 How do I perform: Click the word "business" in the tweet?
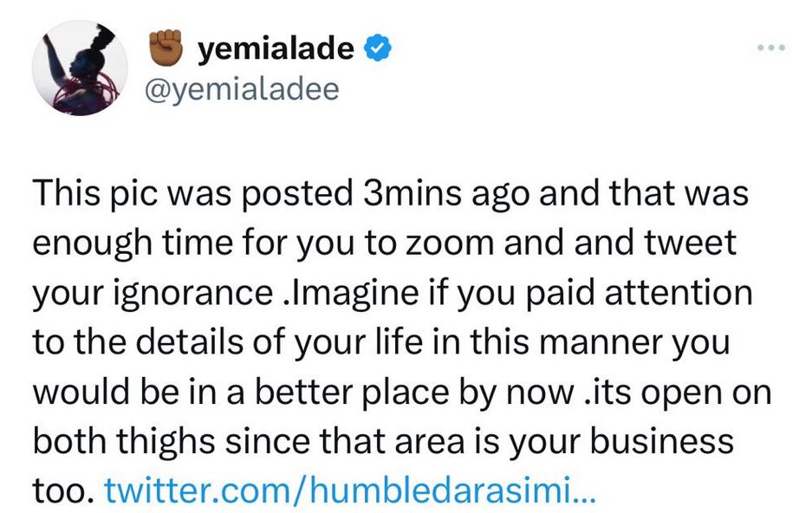click(662, 443)
